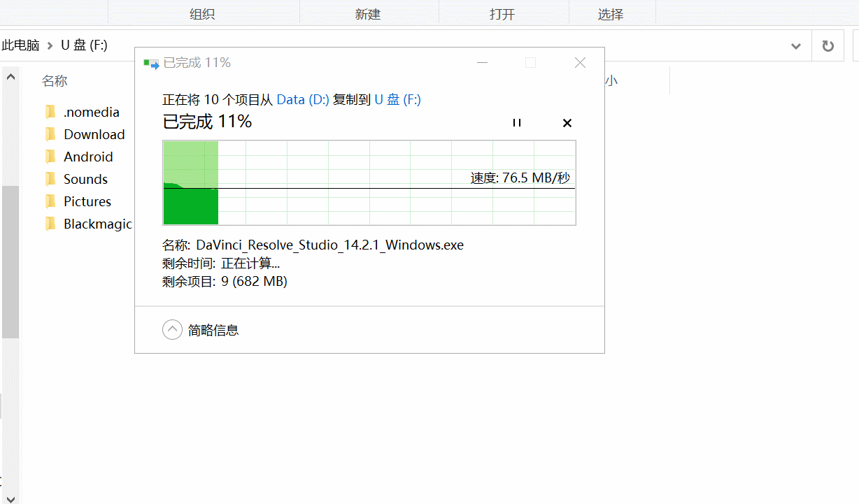Select the Pictures folder

[x=87, y=201]
